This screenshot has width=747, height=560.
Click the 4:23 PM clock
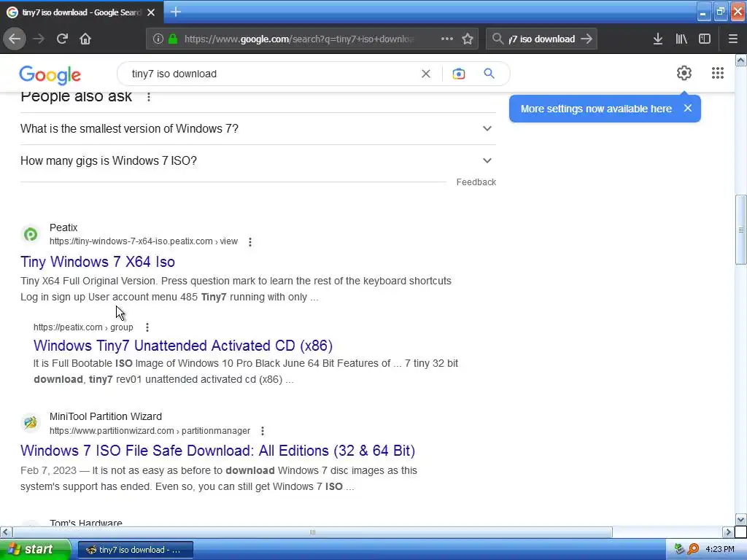click(719, 550)
